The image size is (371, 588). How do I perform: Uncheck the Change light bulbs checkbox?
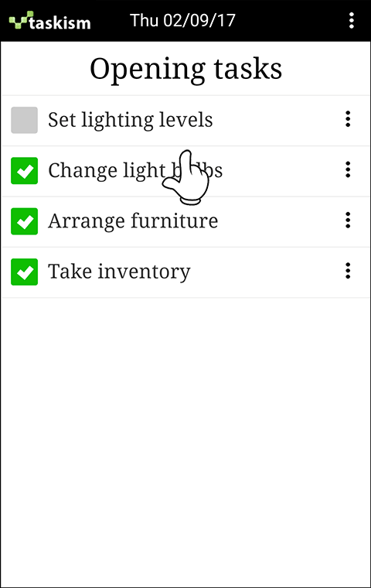25,171
